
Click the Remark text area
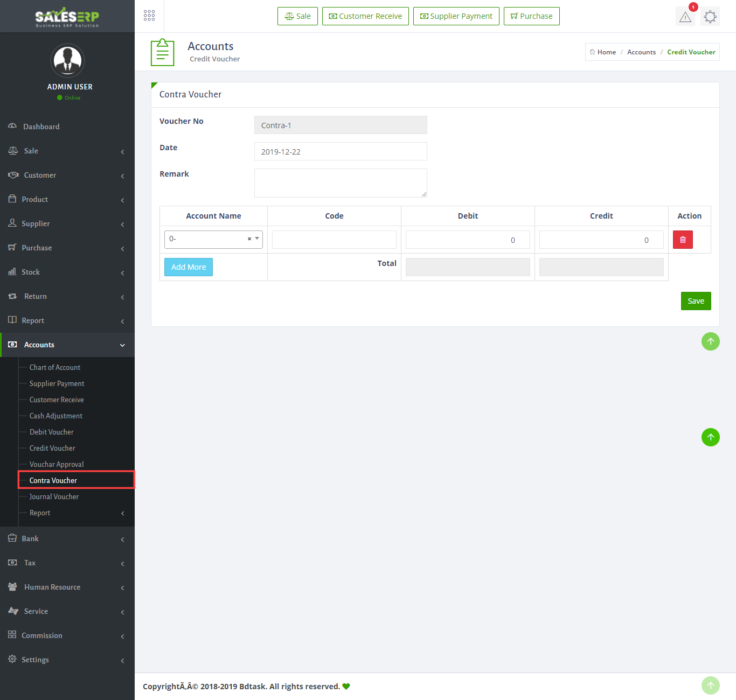point(341,183)
